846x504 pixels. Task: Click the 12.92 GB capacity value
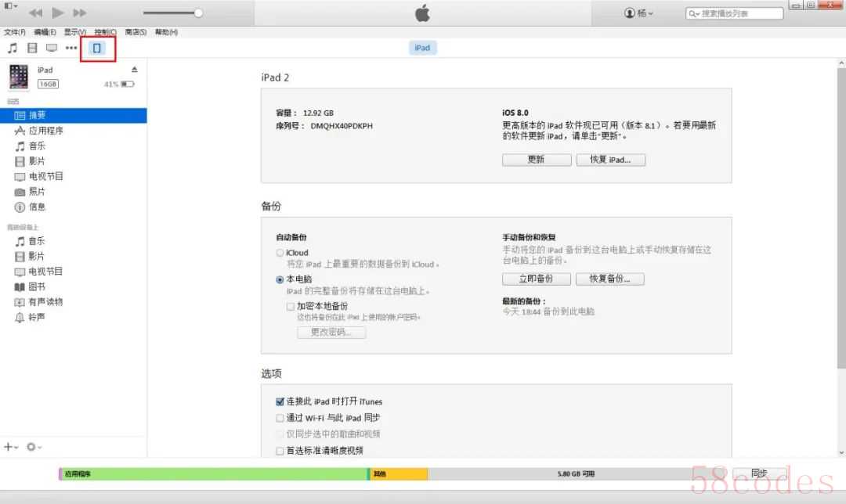(318, 113)
